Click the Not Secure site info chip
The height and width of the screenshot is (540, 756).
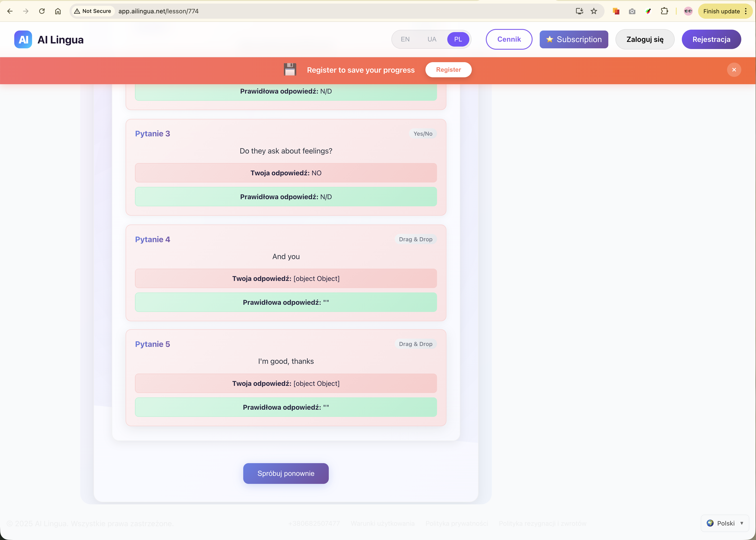pos(93,11)
